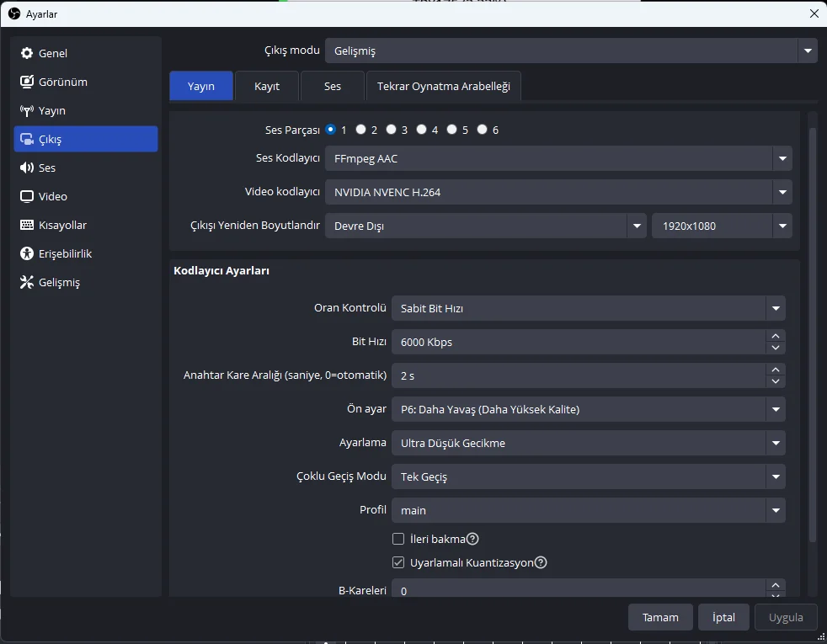Click help icon next to Uyarlamalı Kuantizasyon
The width and height of the screenshot is (827, 644).
541,563
